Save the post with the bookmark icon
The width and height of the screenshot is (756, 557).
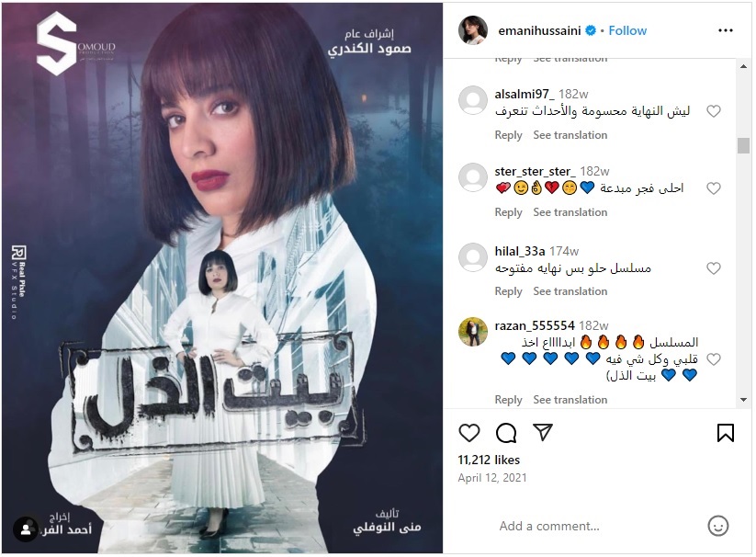click(725, 433)
